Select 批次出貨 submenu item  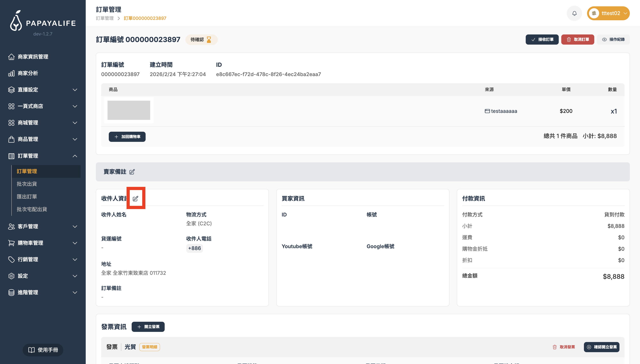point(27,184)
